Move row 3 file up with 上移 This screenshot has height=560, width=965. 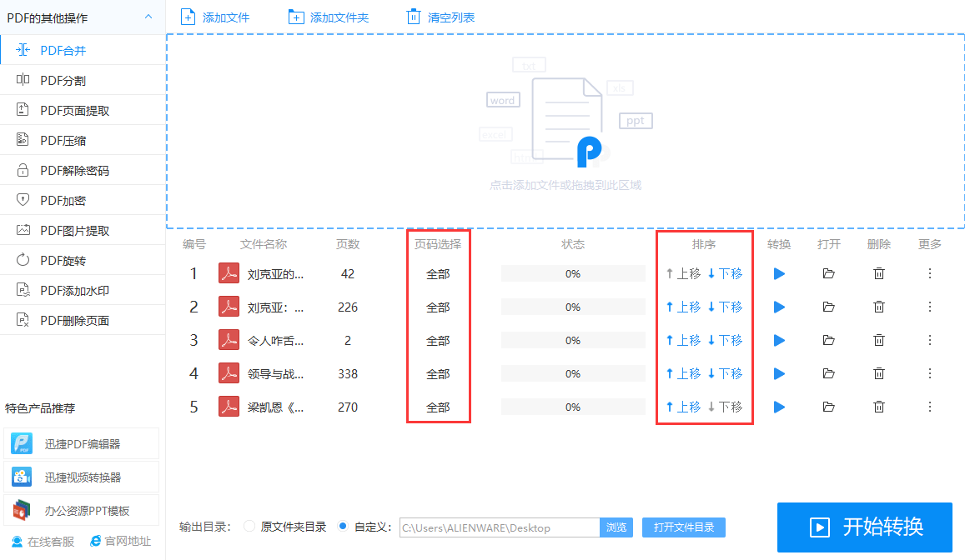pyautogui.click(x=683, y=340)
